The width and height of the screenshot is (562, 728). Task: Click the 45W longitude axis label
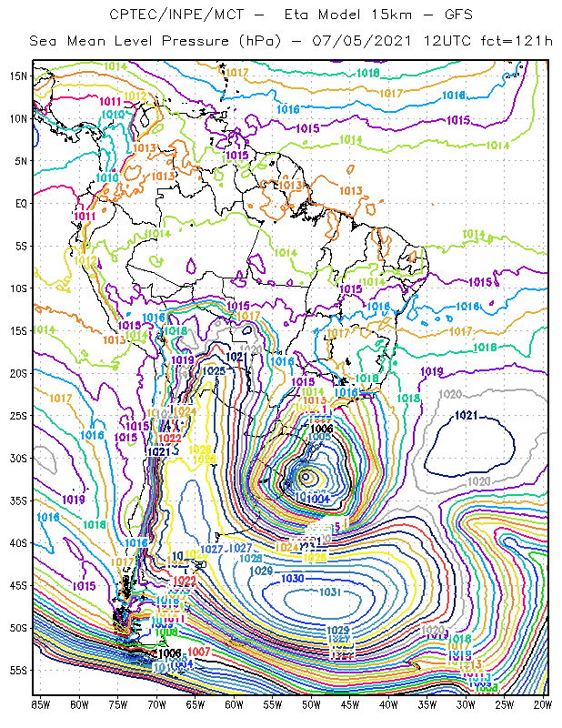point(349,705)
